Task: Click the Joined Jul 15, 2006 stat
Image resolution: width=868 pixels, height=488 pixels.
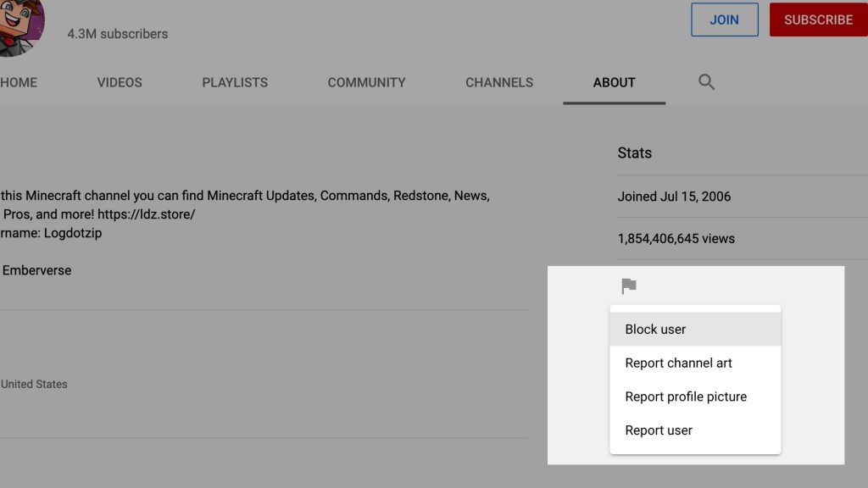Action: pyautogui.click(x=674, y=197)
